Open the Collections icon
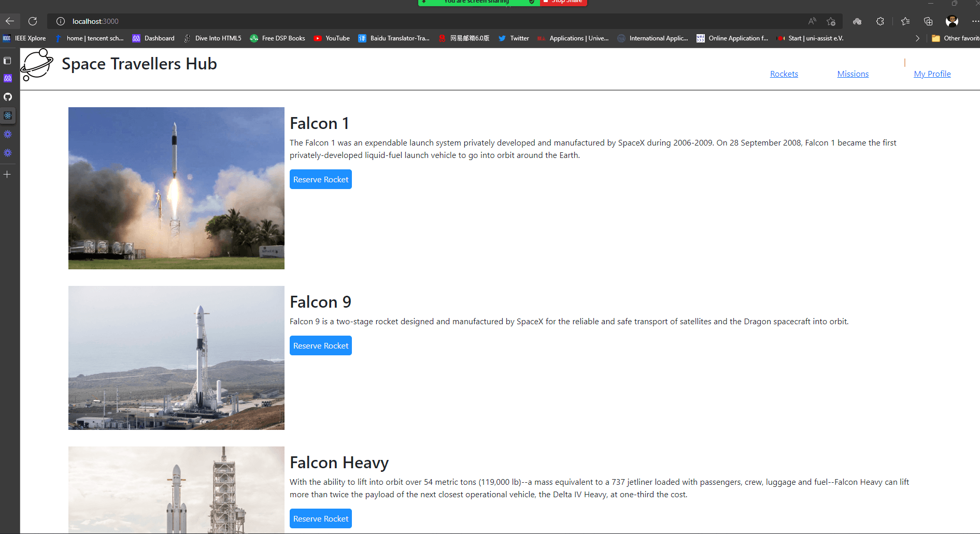The height and width of the screenshot is (534, 980). pyautogui.click(x=928, y=21)
